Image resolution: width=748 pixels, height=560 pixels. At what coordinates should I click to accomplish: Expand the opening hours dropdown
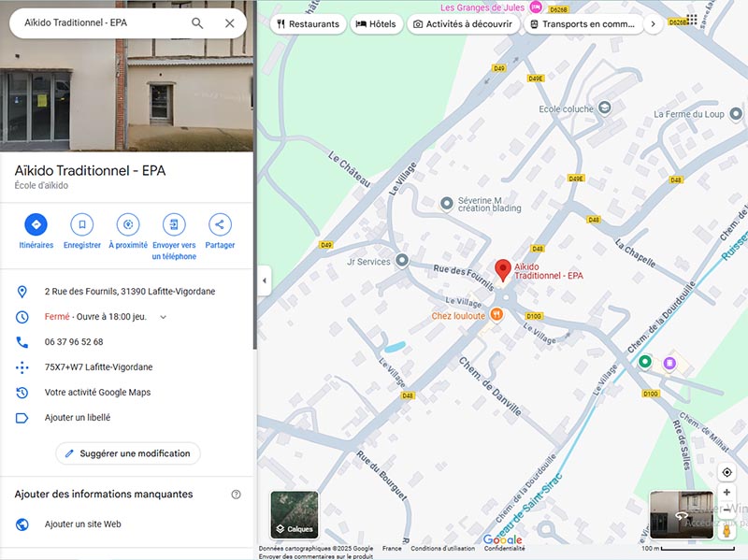tap(164, 317)
